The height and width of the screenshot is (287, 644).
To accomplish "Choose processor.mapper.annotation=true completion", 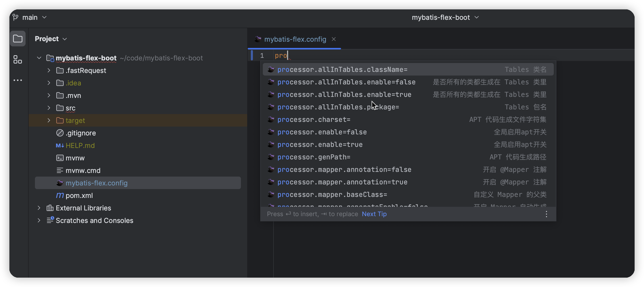I will [408, 182].
